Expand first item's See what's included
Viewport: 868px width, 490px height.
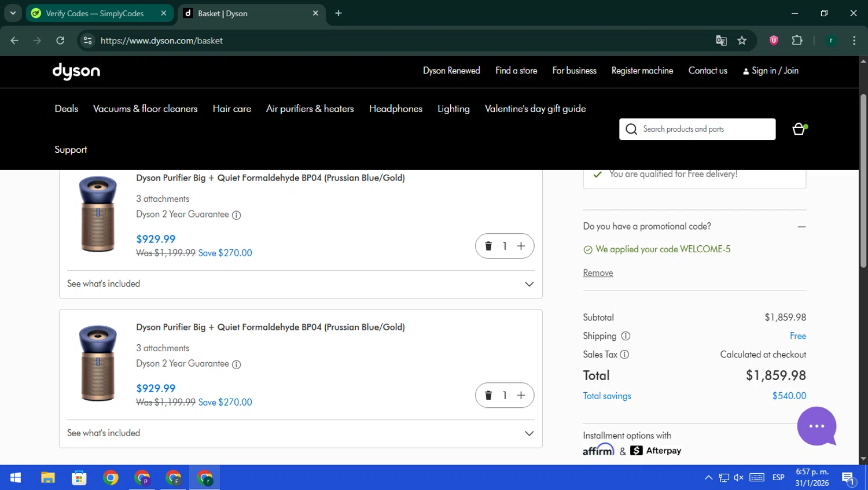coord(300,284)
